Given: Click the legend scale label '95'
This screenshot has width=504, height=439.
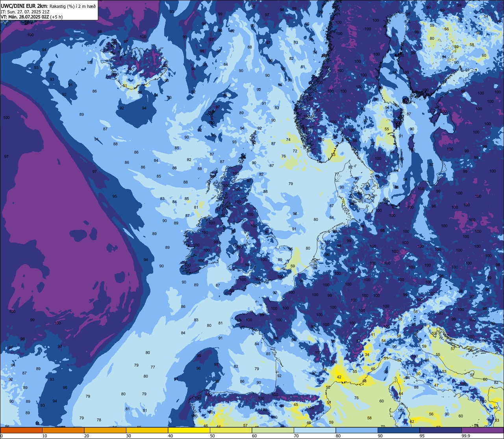Looking at the screenshot, I should click(422, 436).
